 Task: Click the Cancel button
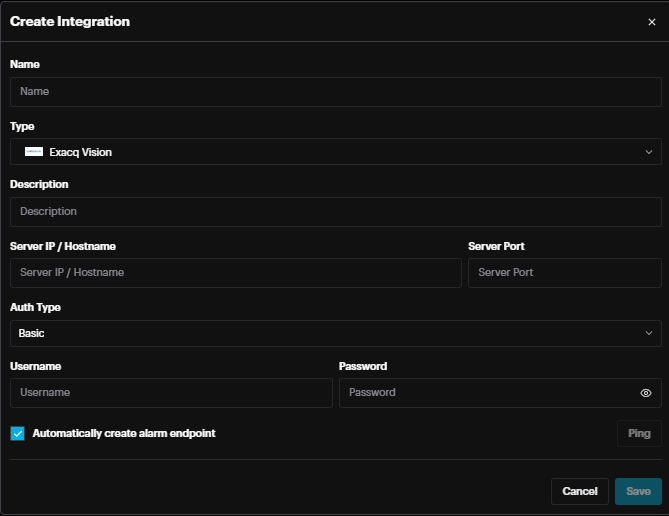[579, 491]
